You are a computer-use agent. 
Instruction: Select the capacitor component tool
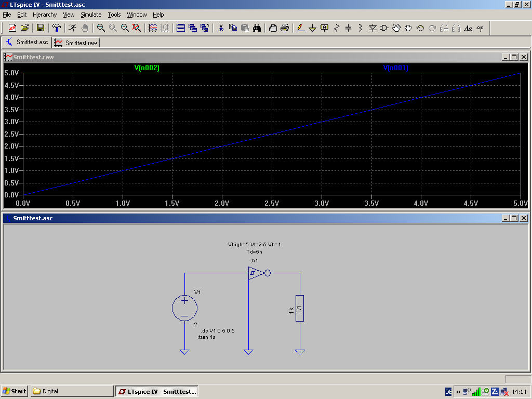(x=349, y=28)
